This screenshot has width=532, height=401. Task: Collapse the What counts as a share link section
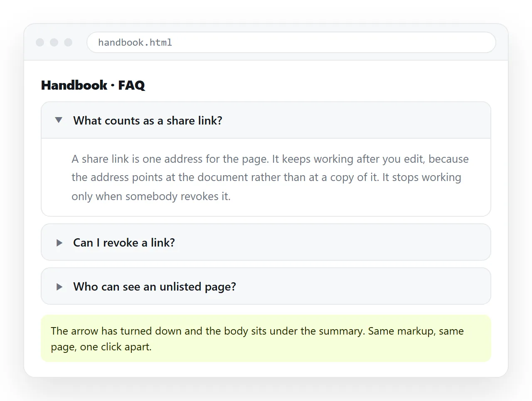click(x=266, y=120)
